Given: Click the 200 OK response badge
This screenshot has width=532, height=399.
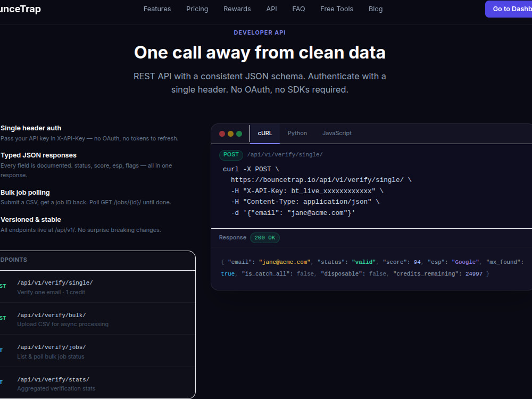Looking at the screenshot, I should [x=264, y=238].
